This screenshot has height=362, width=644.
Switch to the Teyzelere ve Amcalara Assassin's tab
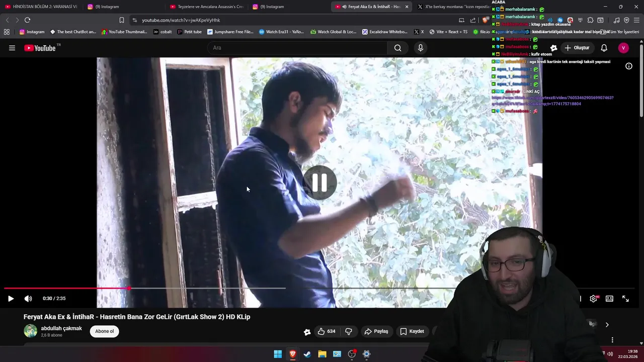pyautogui.click(x=206, y=7)
